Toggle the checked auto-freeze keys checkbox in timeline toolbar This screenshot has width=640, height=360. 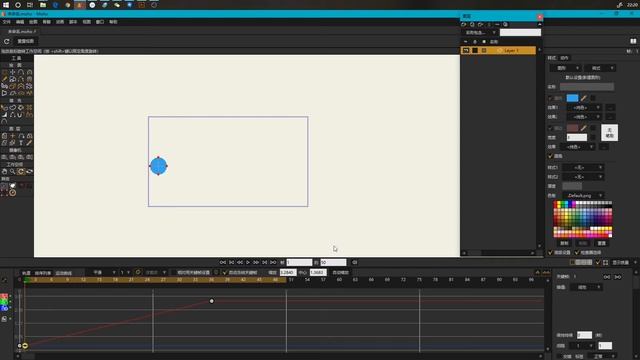(x=225, y=273)
